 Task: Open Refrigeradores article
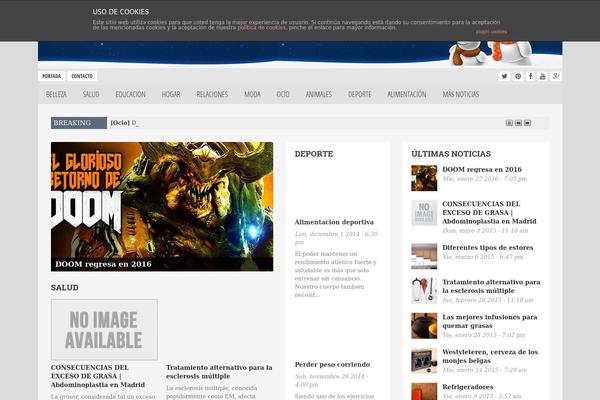[468, 387]
